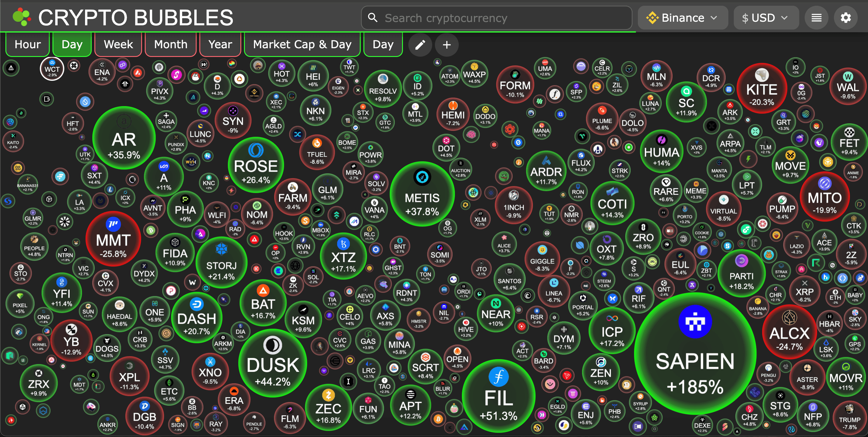Click the plus add-chart icon
The width and height of the screenshot is (868, 437).
446,45
